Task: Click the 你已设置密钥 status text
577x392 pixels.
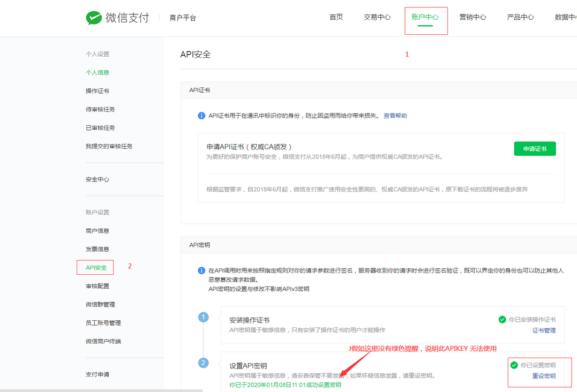Action: 538,365
